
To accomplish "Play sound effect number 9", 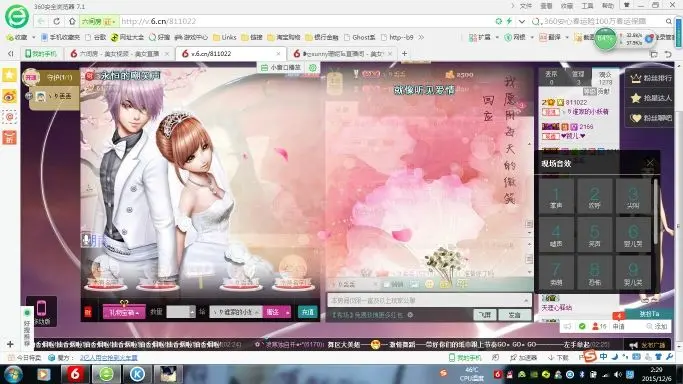I will click(633, 274).
